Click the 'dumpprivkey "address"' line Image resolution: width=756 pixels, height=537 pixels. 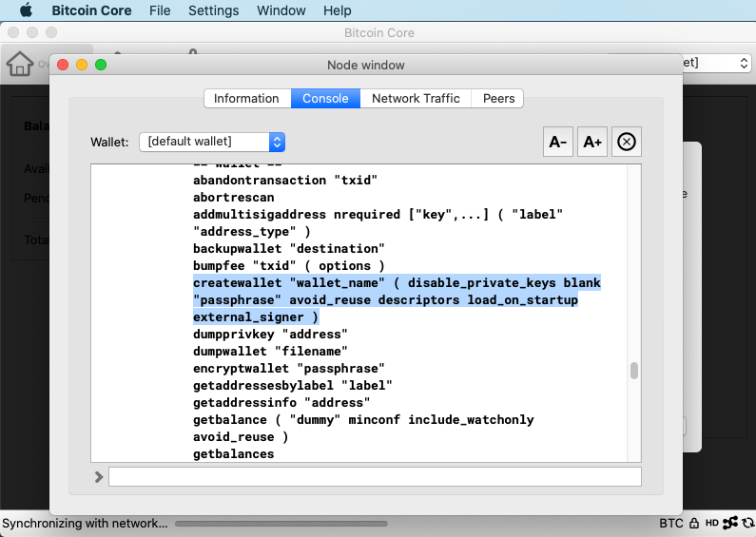pos(270,334)
